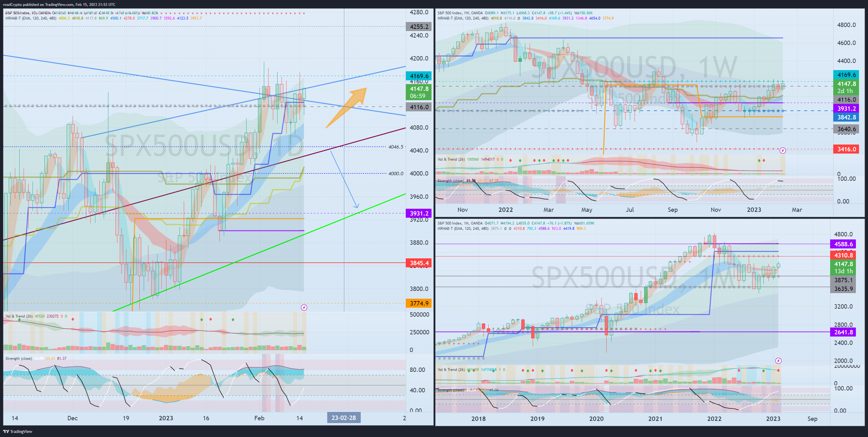Click green 4147.8 current price on daily chart

point(419,92)
